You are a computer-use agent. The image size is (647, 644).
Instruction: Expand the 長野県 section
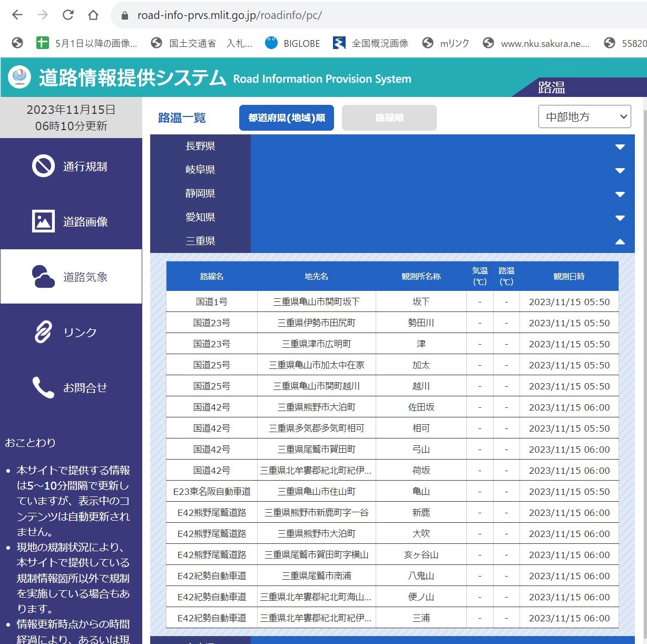click(x=620, y=147)
